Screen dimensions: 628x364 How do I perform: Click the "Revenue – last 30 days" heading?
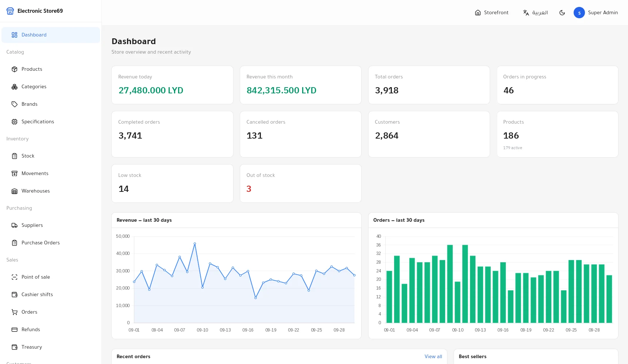pos(144,220)
